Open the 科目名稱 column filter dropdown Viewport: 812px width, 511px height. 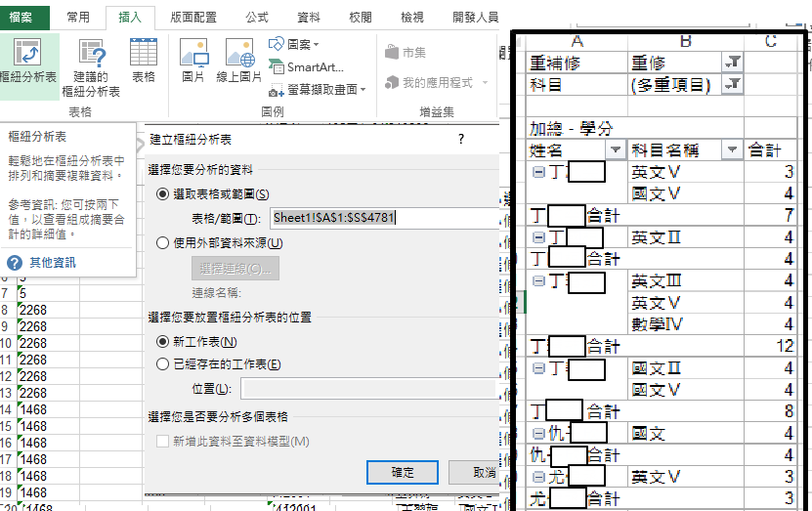coord(732,150)
